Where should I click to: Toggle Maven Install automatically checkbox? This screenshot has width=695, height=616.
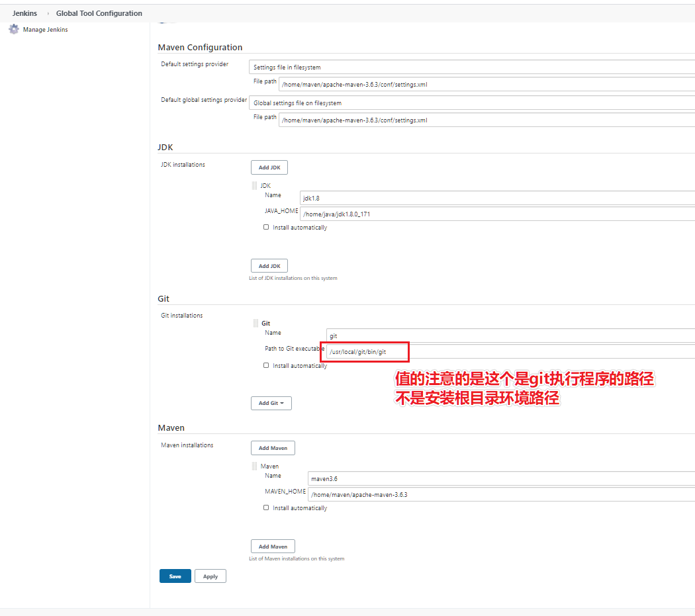coord(266,507)
